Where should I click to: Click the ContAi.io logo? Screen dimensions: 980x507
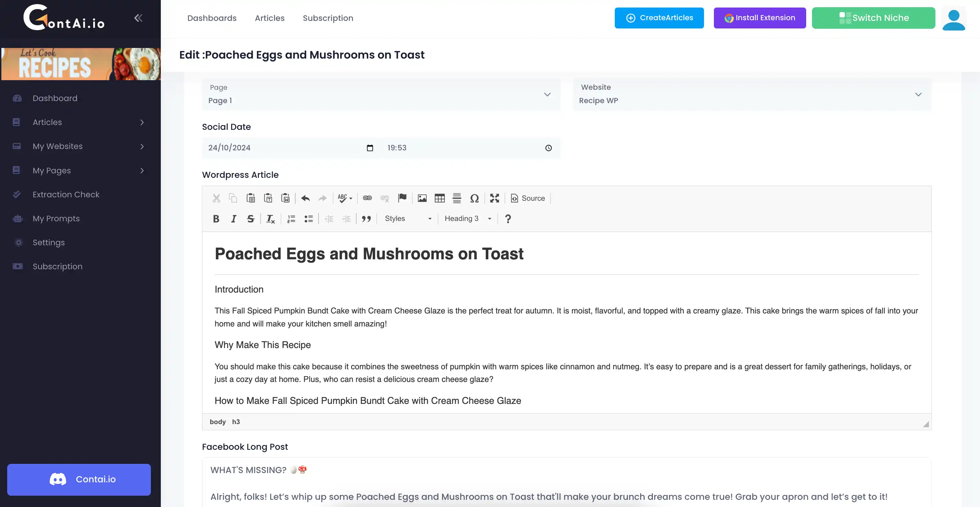(64, 17)
